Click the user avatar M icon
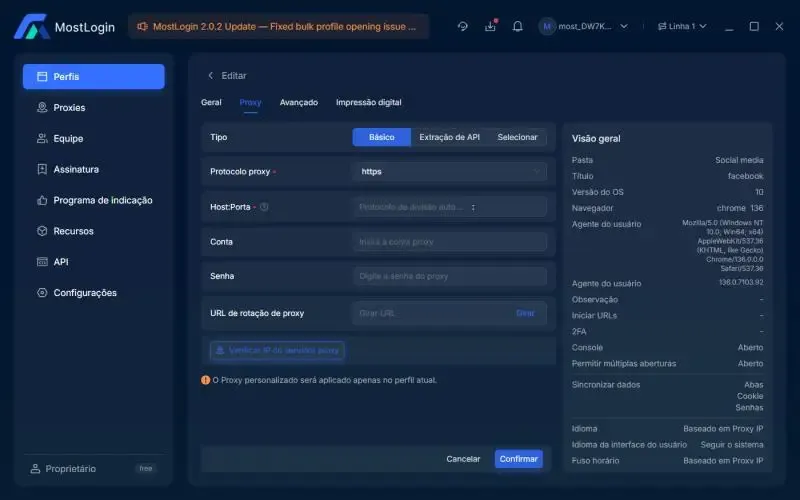 [547, 26]
